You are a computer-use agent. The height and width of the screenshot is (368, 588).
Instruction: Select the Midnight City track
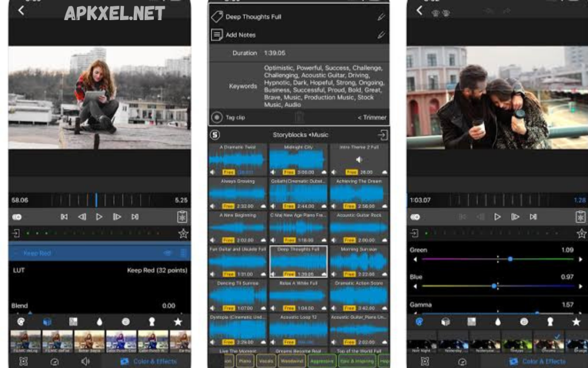coord(299,159)
